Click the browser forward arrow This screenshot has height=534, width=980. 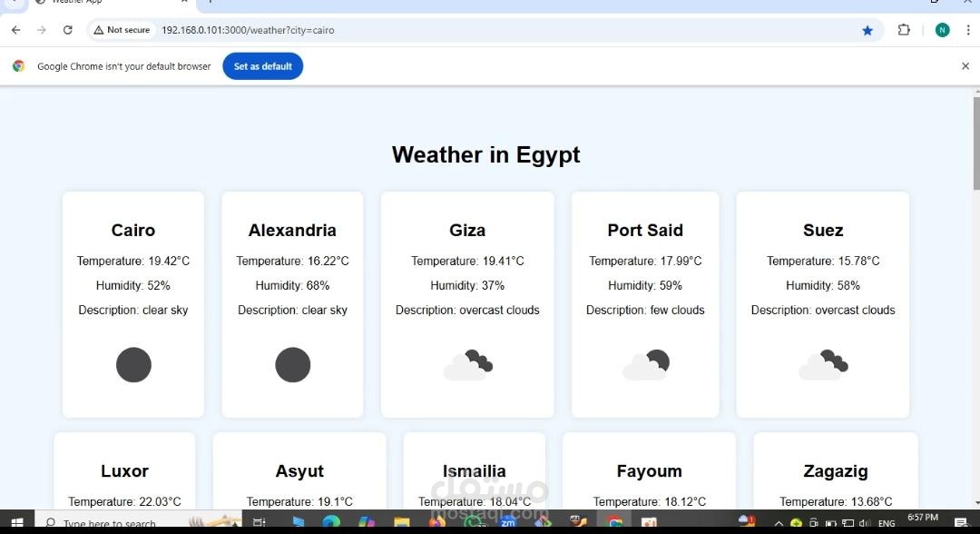click(41, 30)
